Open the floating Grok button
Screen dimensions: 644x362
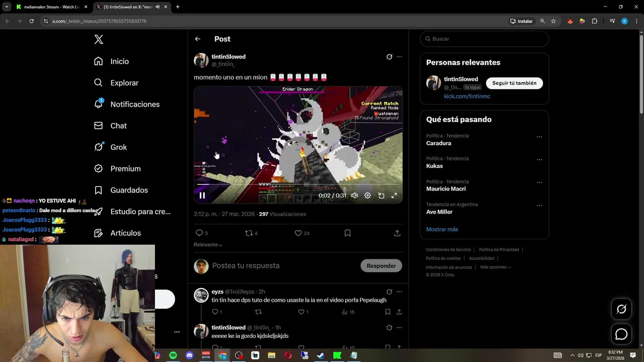pos(621,309)
